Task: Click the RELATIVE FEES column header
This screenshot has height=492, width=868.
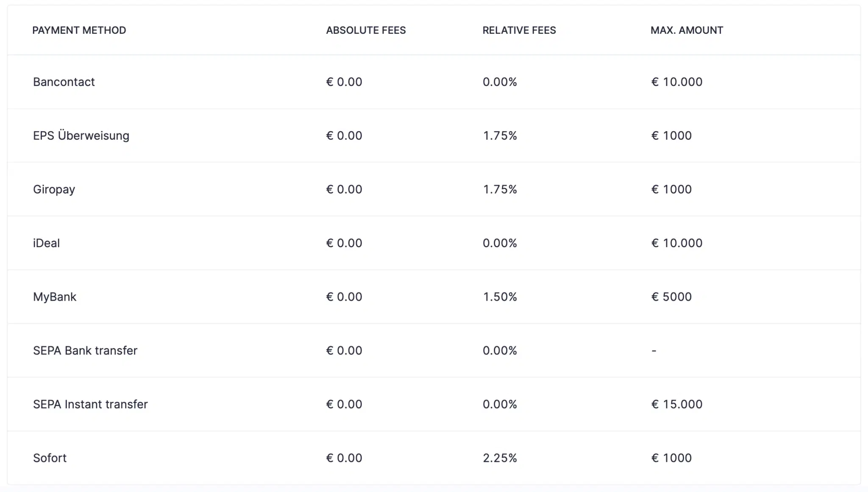Action: point(519,30)
